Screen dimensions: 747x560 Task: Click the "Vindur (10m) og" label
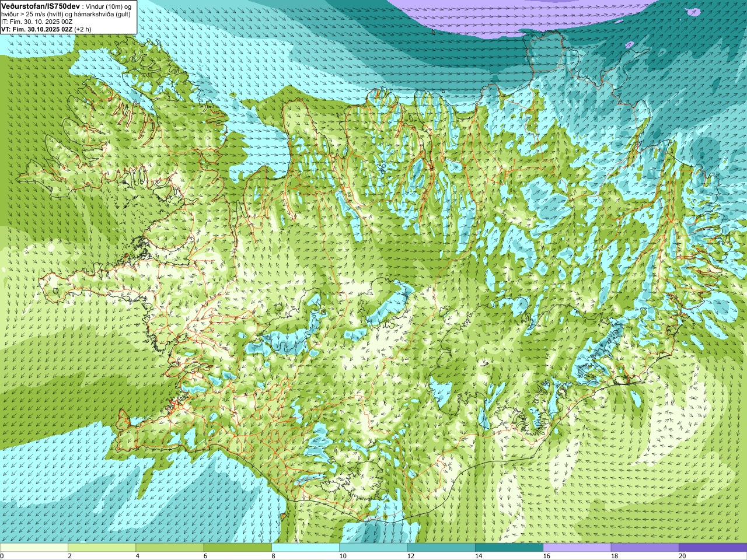(x=109, y=6)
